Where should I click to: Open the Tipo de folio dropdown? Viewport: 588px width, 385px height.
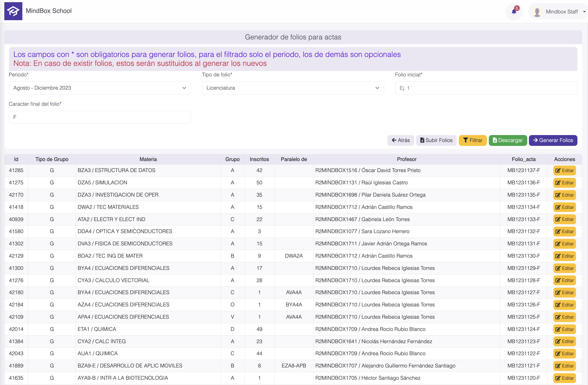293,88
